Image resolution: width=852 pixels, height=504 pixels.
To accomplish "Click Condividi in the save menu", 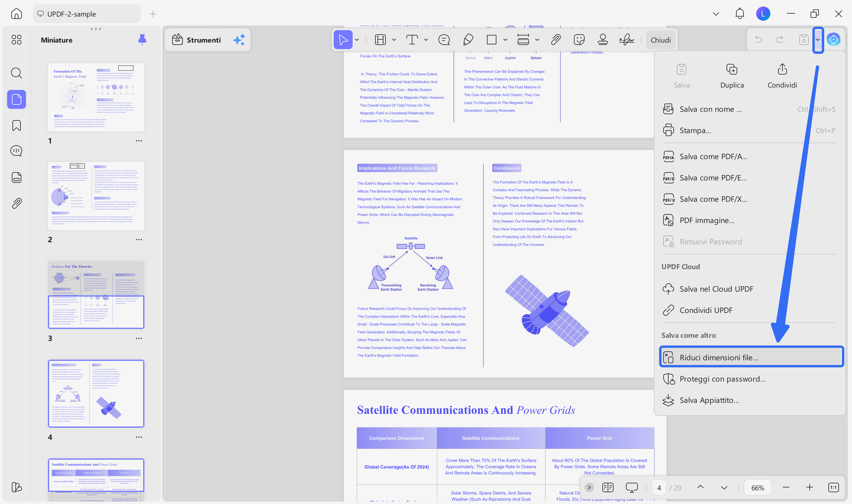I will tap(782, 76).
